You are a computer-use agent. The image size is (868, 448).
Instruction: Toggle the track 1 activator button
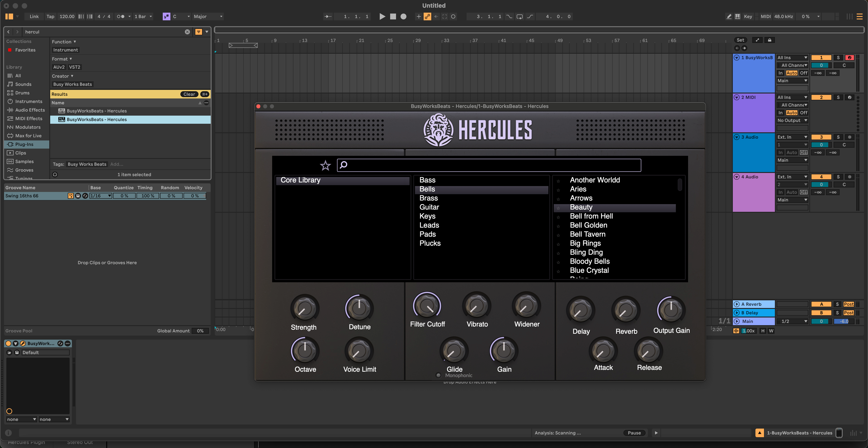(x=821, y=58)
